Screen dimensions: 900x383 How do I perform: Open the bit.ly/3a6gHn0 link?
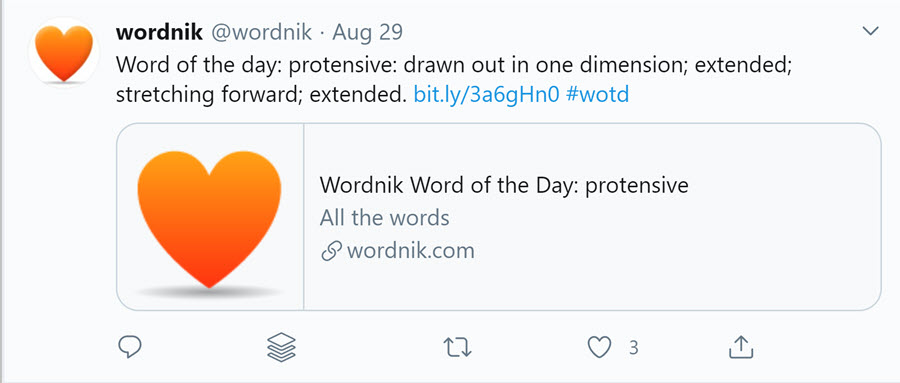[x=486, y=94]
